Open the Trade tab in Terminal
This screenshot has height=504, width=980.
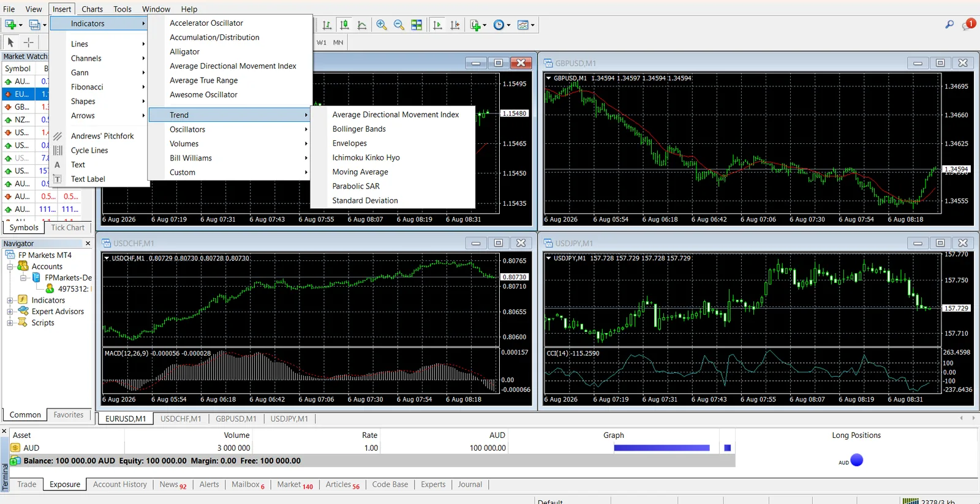pyautogui.click(x=26, y=484)
